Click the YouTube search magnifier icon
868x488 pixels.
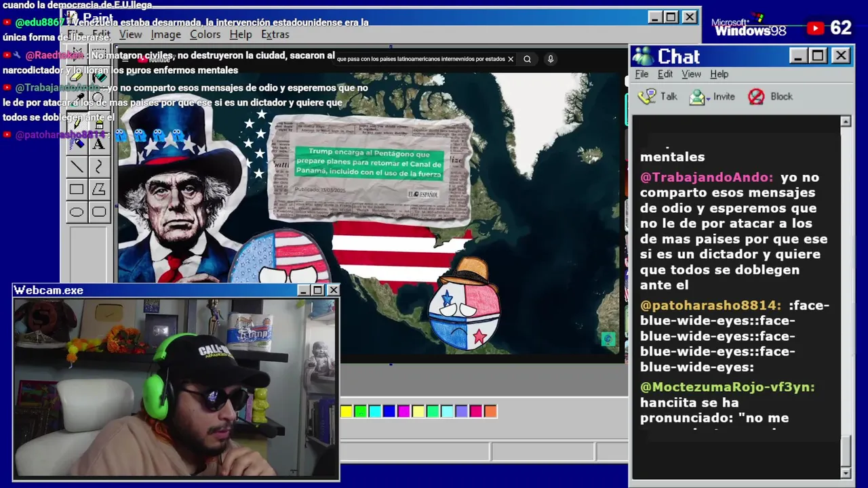527,59
